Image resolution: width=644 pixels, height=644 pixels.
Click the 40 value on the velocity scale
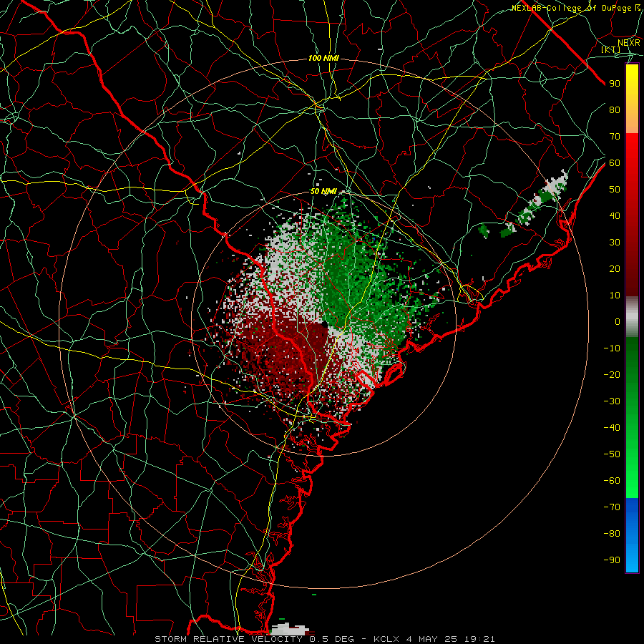615,215
